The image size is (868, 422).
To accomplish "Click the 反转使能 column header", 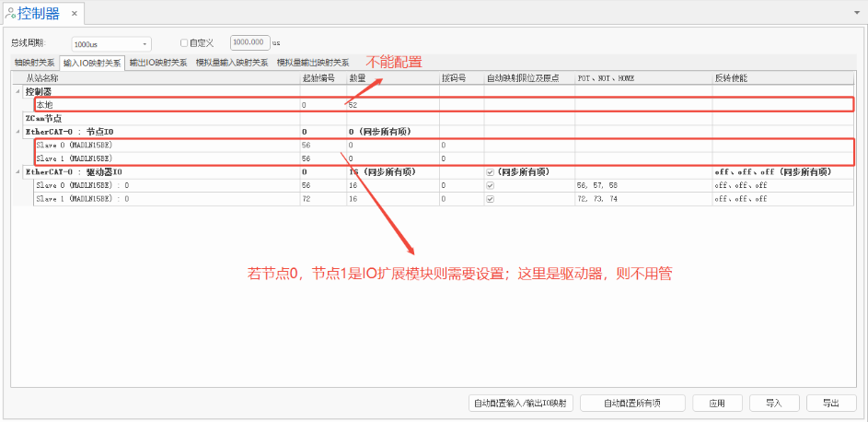I will (x=784, y=78).
